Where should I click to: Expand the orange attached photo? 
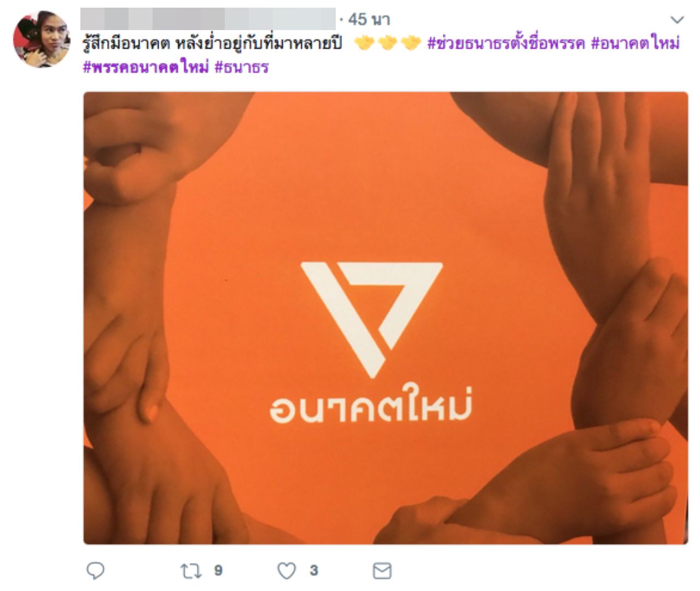386,318
